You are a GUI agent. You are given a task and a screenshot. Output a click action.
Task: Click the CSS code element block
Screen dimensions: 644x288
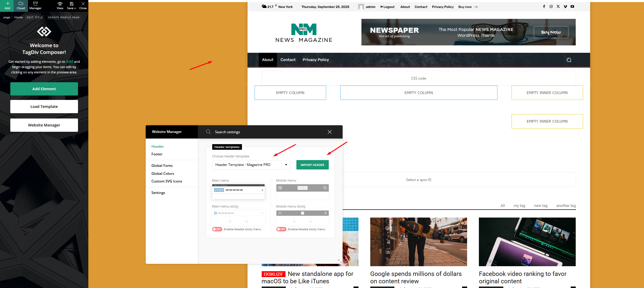point(419,78)
